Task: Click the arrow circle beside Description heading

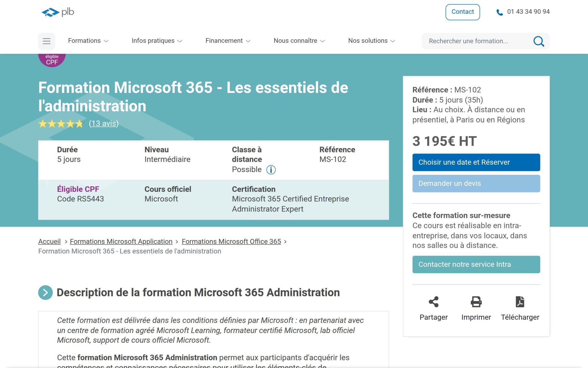Action: pos(45,292)
